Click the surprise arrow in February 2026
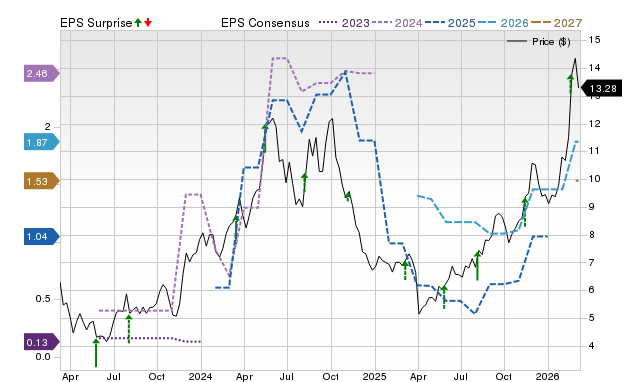The image size is (640, 382). tap(571, 84)
